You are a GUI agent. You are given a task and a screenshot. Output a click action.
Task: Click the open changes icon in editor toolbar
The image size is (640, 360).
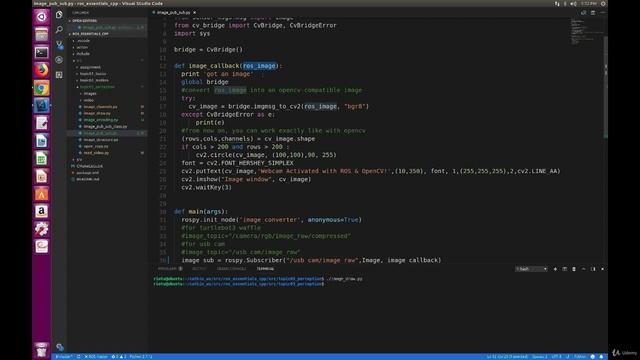(584, 13)
